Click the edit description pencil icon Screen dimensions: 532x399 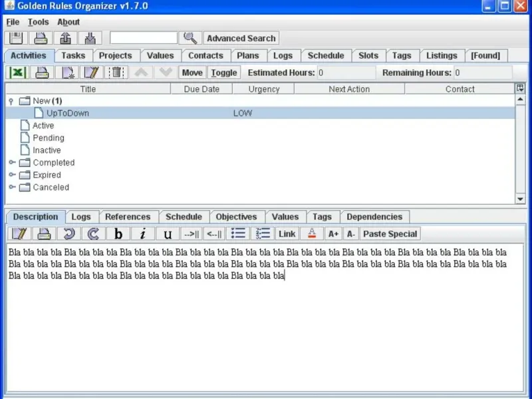click(x=19, y=234)
